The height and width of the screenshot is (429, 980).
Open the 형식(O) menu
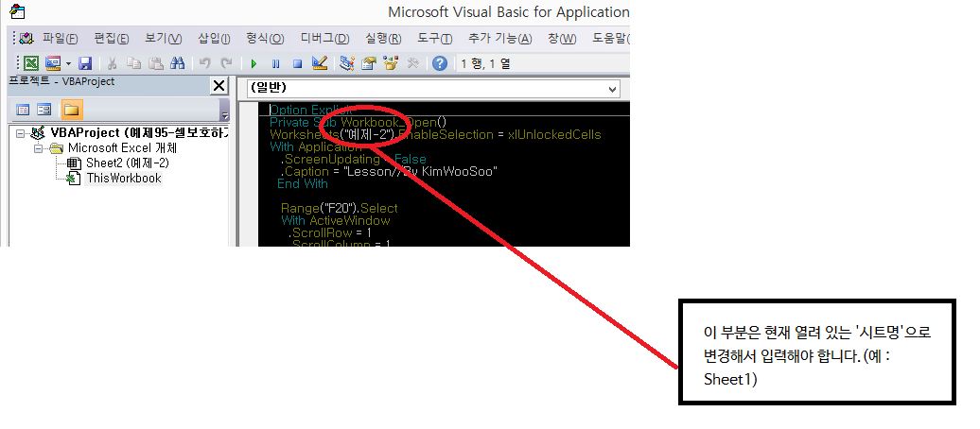pyautogui.click(x=265, y=39)
